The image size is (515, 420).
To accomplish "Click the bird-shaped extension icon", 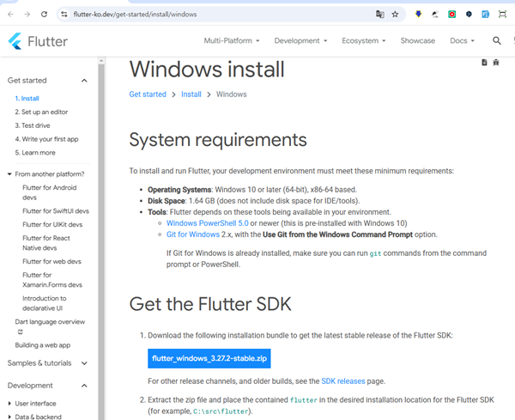I will [x=435, y=14].
